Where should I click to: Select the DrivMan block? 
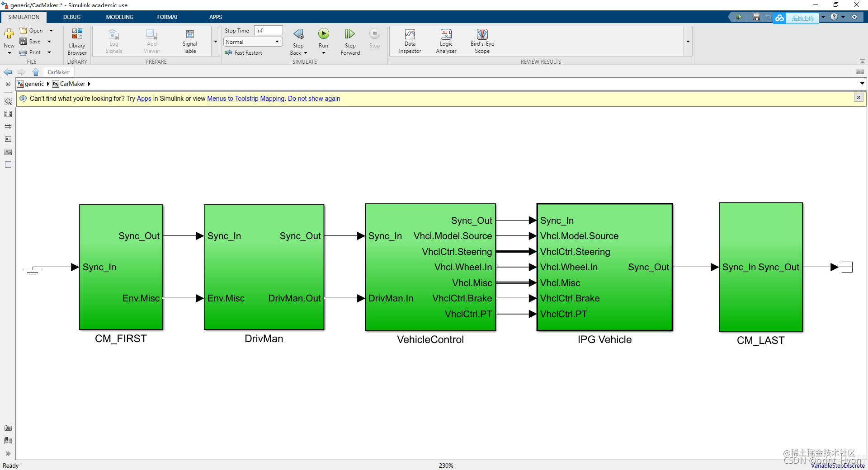[x=264, y=267]
